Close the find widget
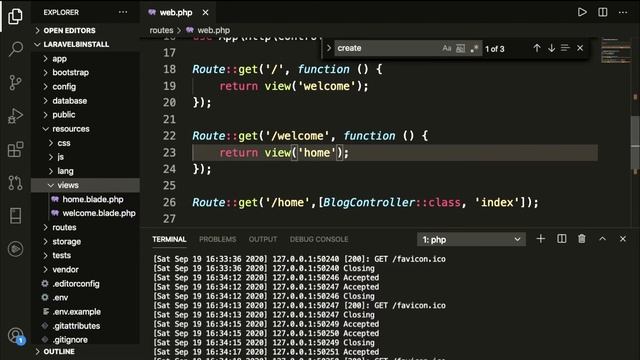Image resolution: width=640 pixels, height=360 pixels. (x=580, y=48)
